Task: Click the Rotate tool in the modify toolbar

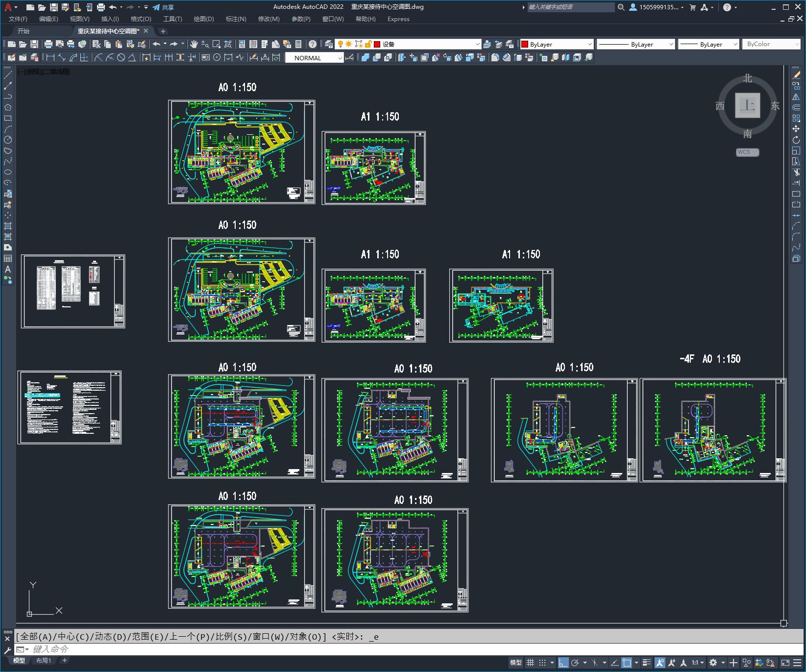Action: click(796, 140)
